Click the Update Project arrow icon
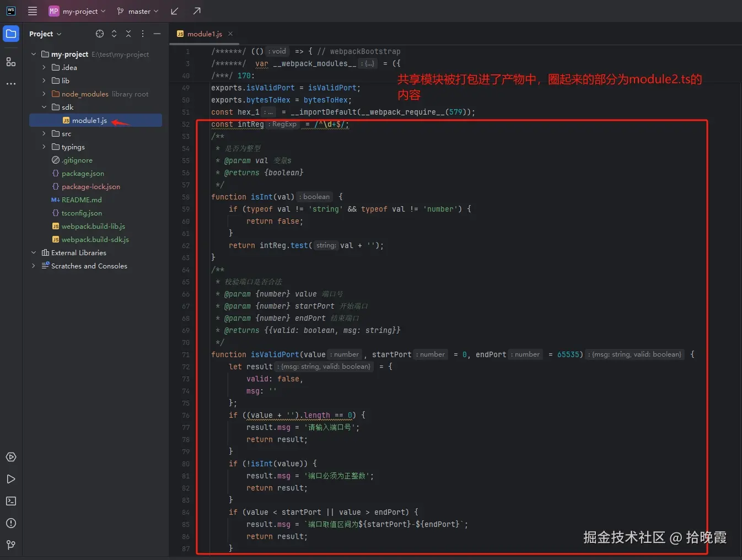742x560 pixels. coord(175,11)
